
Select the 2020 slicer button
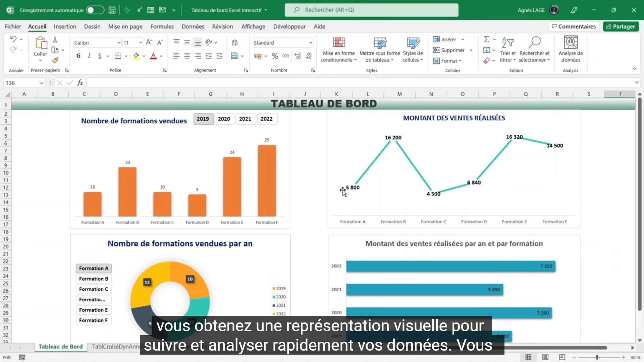point(224,119)
